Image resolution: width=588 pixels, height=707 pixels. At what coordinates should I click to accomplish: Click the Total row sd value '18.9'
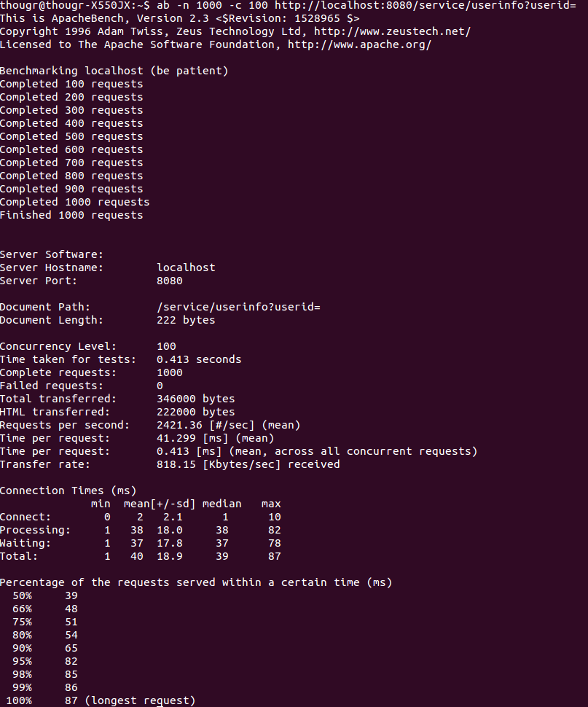pyautogui.click(x=170, y=556)
